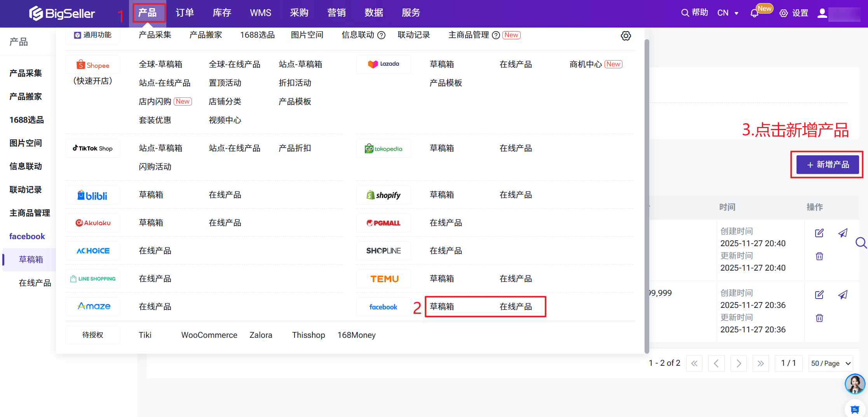The image size is (868, 417).
Task: Open the customer service avatar chat
Action: coord(854,384)
